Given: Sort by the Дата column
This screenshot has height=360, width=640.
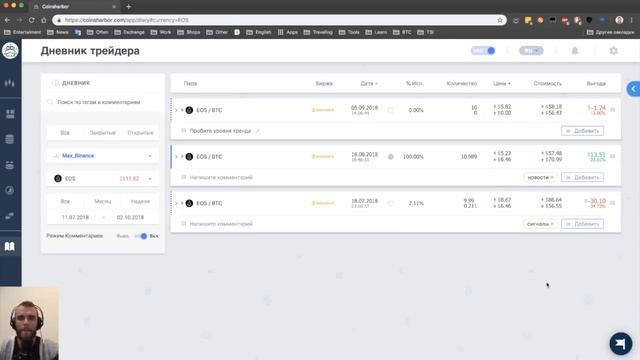Looking at the screenshot, I should [x=369, y=83].
